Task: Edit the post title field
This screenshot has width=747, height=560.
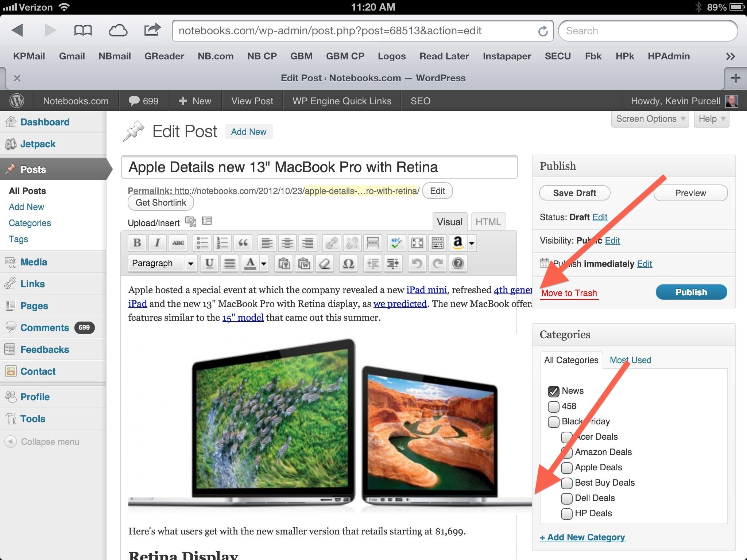Action: (319, 167)
